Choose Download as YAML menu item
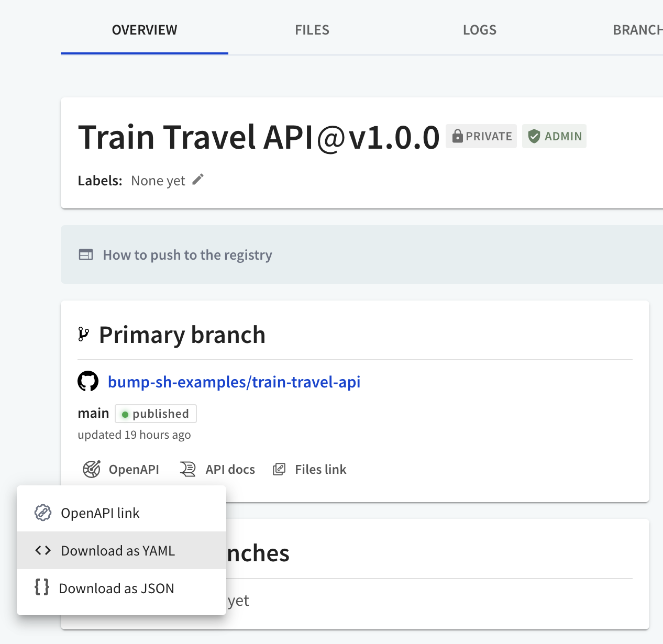Image resolution: width=663 pixels, height=644 pixels. pyautogui.click(x=118, y=551)
